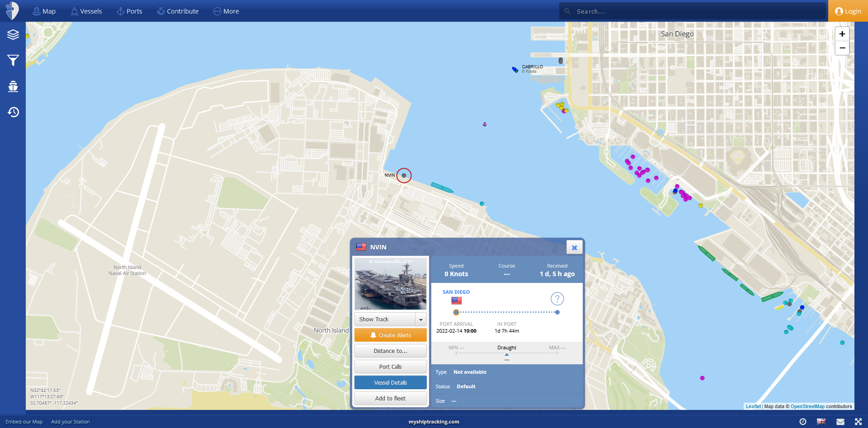Select the CABRILLO vessel marker
The height and width of the screenshot is (428, 868).
515,70
